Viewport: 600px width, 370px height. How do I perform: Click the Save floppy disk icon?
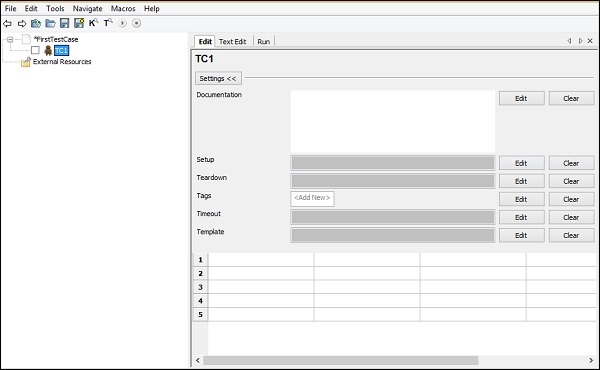(x=65, y=23)
